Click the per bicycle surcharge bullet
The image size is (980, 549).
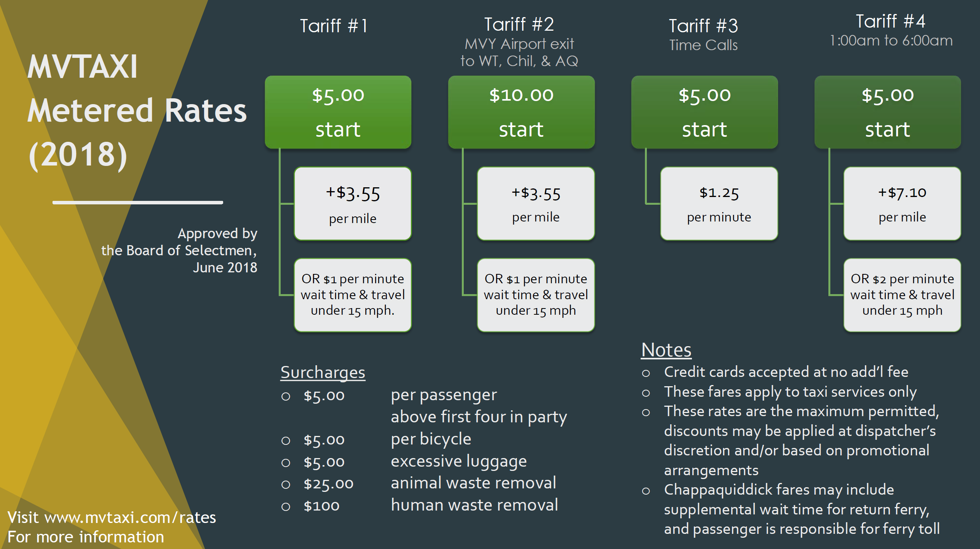[376, 439]
